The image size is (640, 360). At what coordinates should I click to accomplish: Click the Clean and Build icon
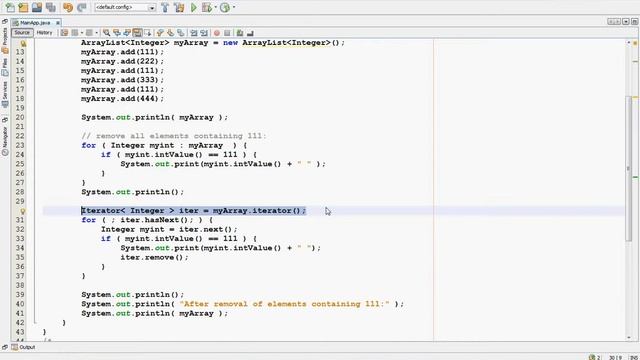tap(179, 7)
